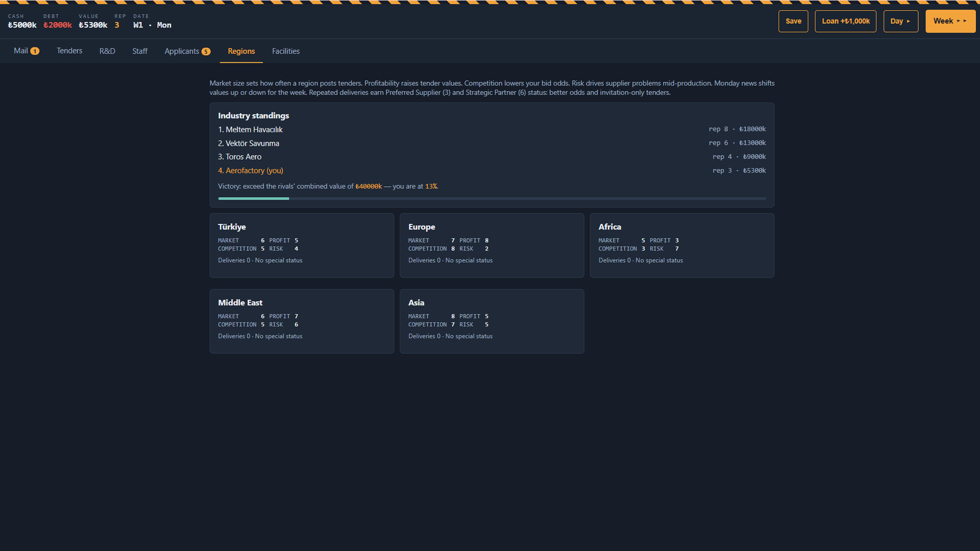Screen dimensions: 980x551
Task: Click the Applicants count badge
Action: point(206,52)
